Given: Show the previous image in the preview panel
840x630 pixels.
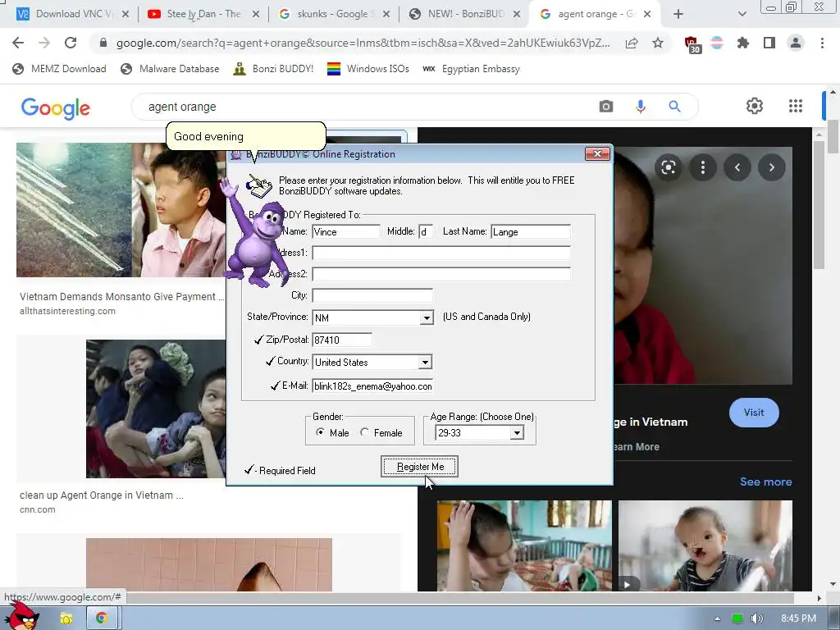Looking at the screenshot, I should coord(737,167).
